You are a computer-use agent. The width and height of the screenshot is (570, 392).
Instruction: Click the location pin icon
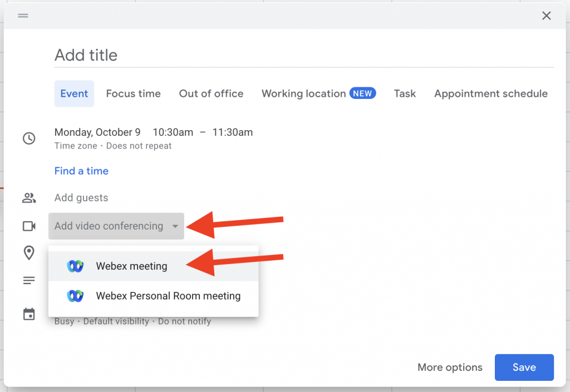(x=29, y=252)
